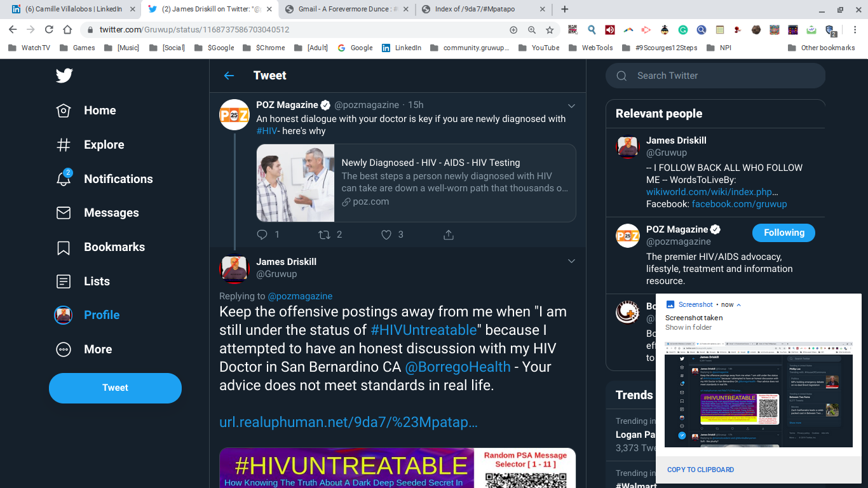Click the first magnifier extension icon in the toolbar

click(591, 30)
